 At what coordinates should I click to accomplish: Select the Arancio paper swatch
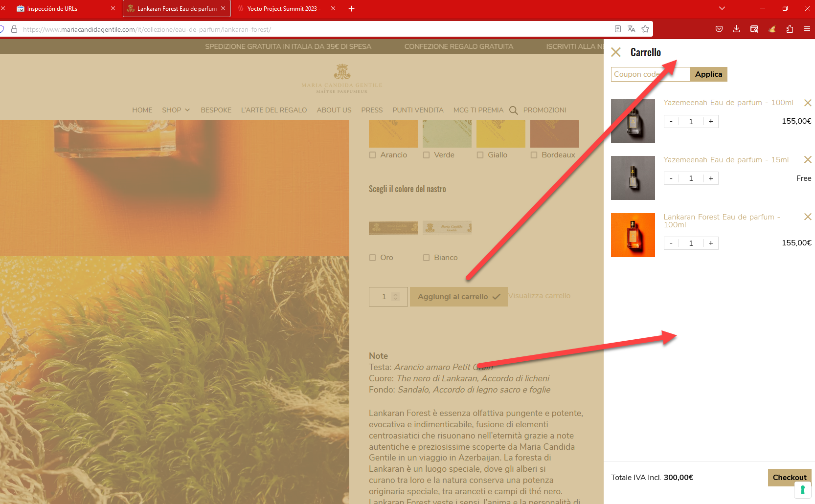point(393,133)
